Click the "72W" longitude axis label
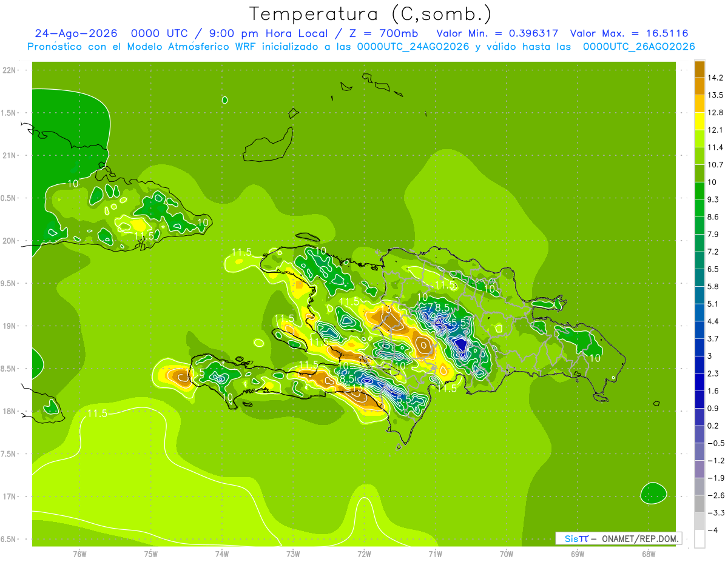The width and height of the screenshot is (728, 562). (x=364, y=554)
